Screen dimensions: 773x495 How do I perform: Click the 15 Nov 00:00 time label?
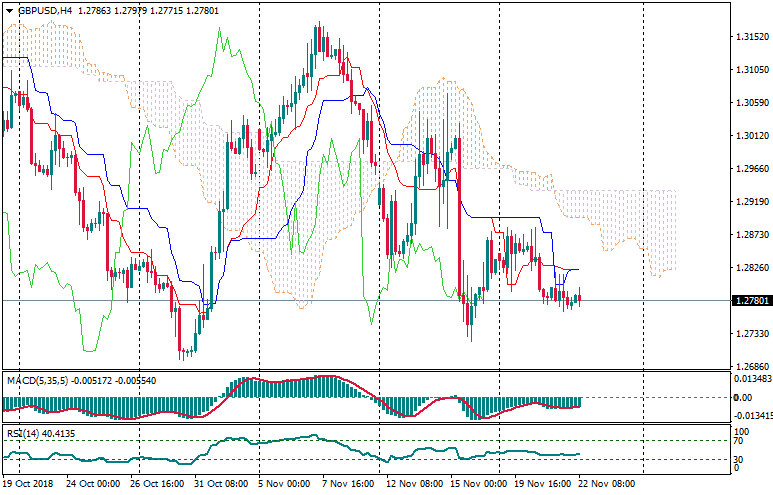pyautogui.click(x=477, y=483)
